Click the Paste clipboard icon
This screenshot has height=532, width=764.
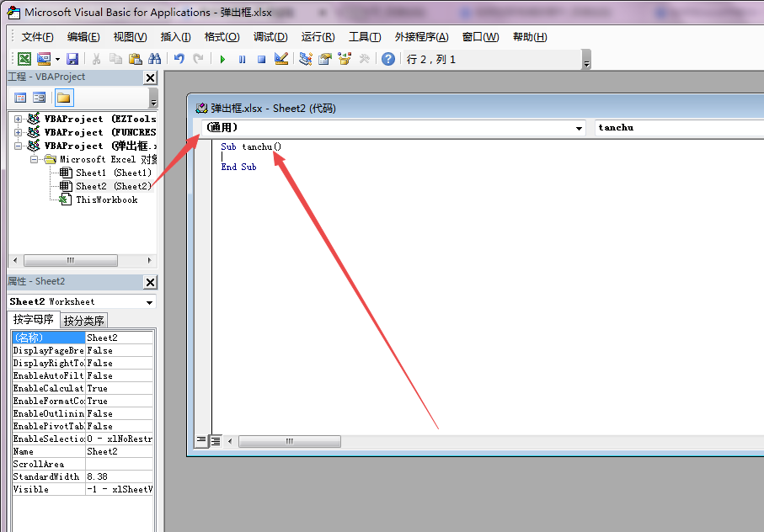tap(135, 60)
